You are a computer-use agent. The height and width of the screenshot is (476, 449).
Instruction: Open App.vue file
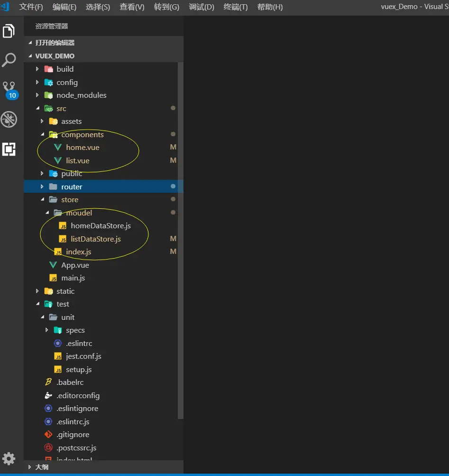pyautogui.click(x=75, y=265)
